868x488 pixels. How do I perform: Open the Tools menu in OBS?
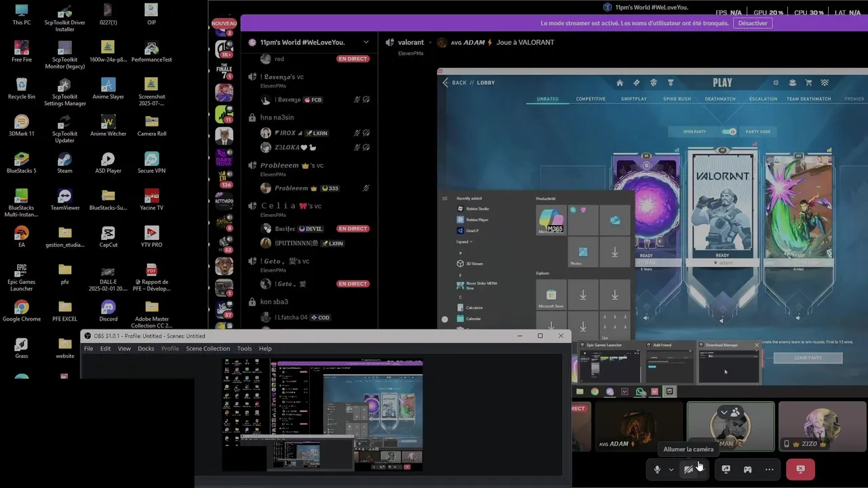coord(244,348)
